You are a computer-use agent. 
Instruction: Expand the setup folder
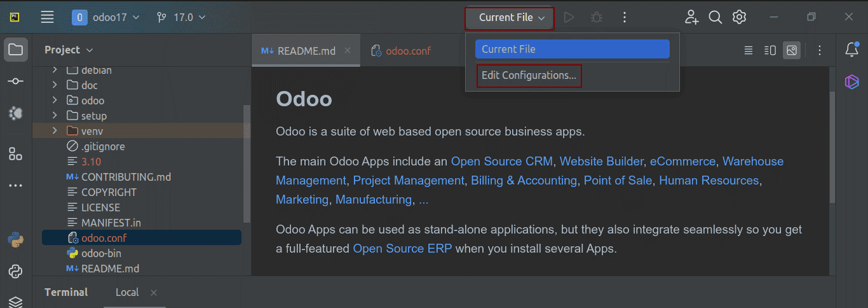click(x=55, y=116)
